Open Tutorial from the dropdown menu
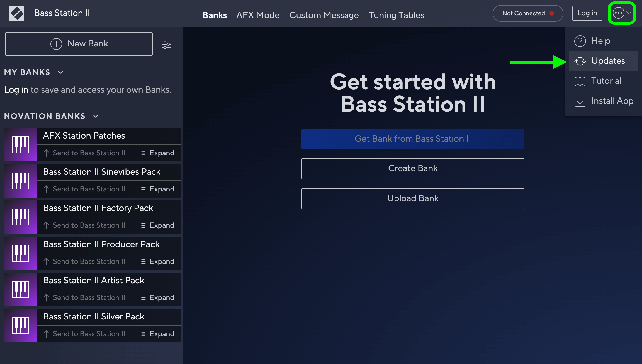 [x=603, y=81]
